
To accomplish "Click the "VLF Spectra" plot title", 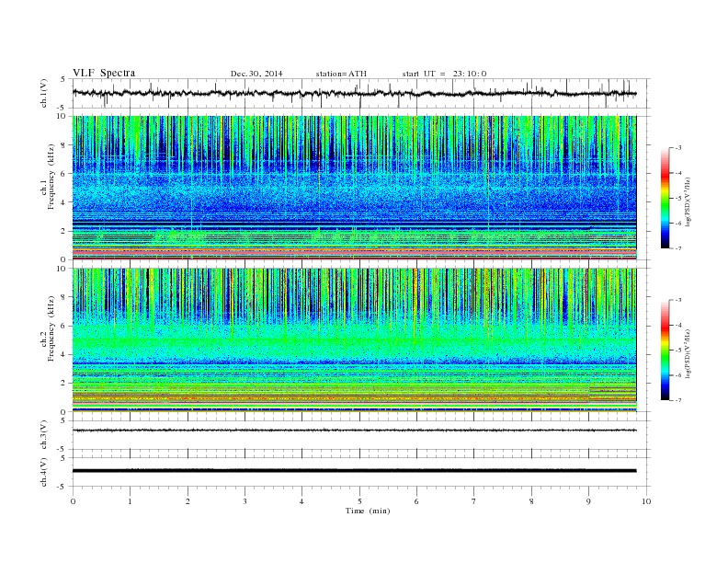I will click(x=104, y=73).
